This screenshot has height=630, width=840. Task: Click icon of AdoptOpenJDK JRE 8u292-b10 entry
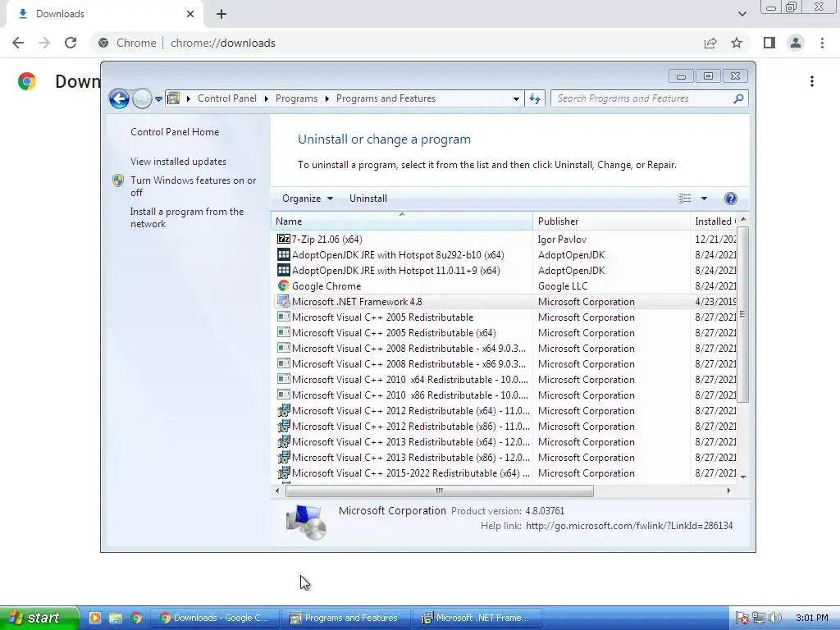click(283, 254)
